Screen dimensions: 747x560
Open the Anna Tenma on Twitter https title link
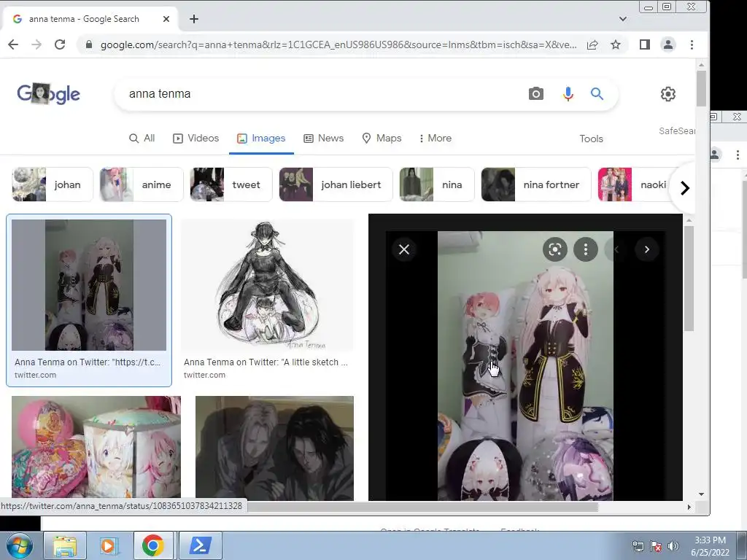[x=88, y=362]
